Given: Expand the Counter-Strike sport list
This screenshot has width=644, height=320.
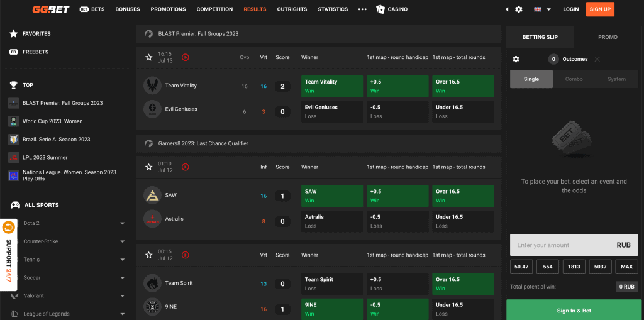Looking at the screenshot, I should coord(123,241).
